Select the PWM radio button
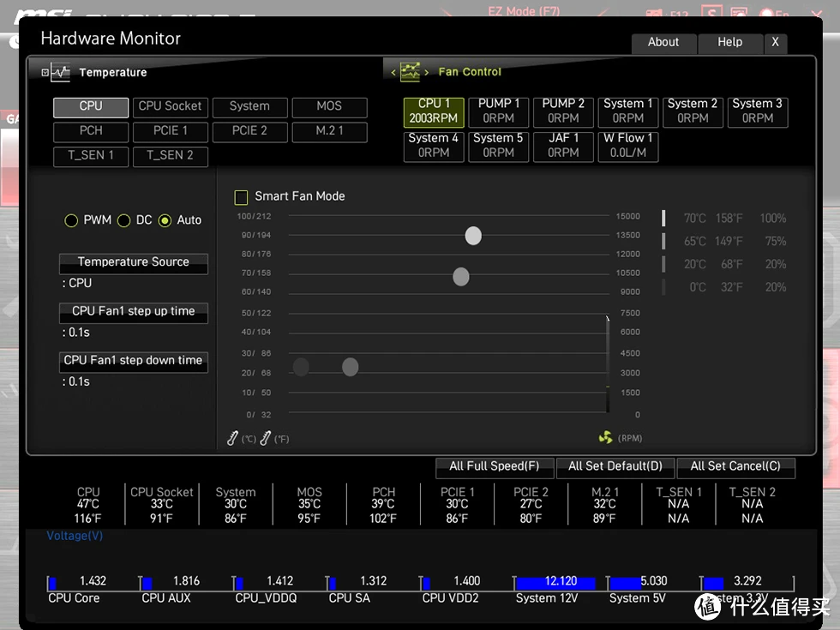Screen dimensions: 840x630 coord(71,221)
